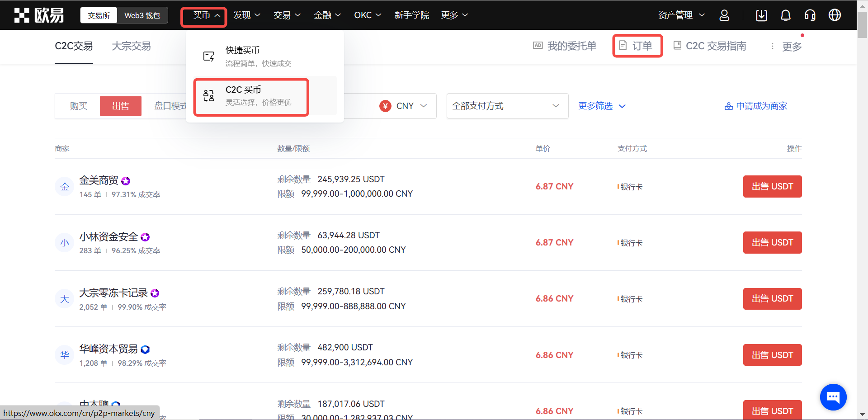Screen dimensions: 868x420
Task: Expand the OKC menu
Action: [368, 15]
